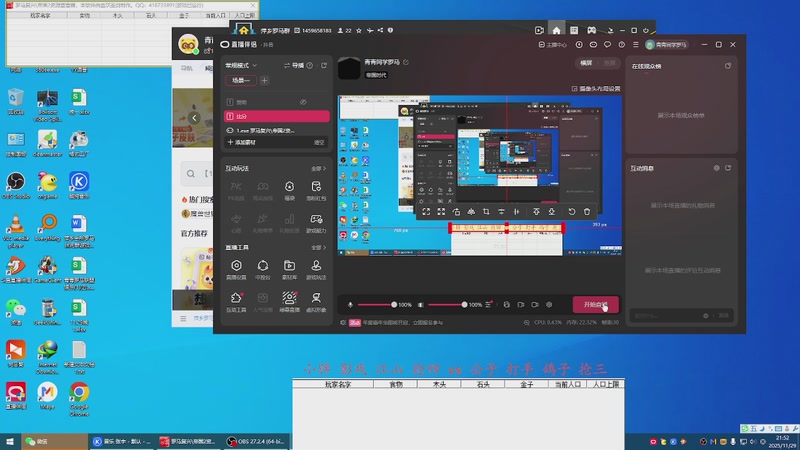This screenshot has width=800, height=450.
Task: Open interactive messages panel settings gear
Action: [x=716, y=168]
